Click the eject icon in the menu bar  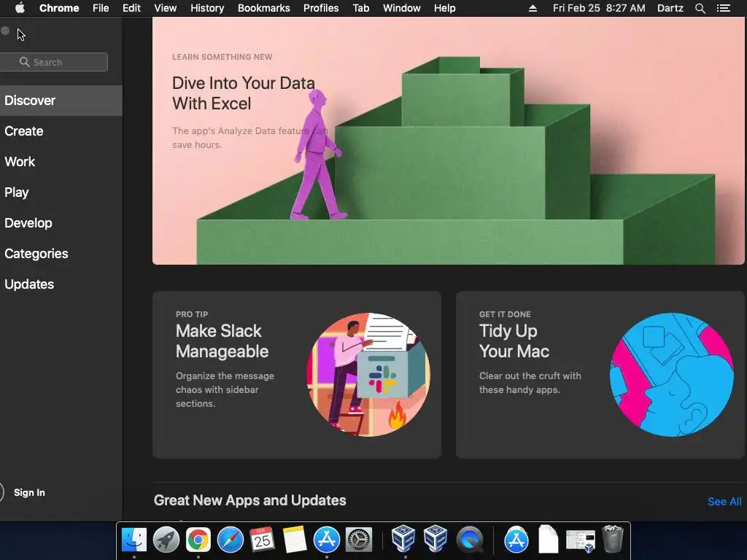tap(533, 8)
